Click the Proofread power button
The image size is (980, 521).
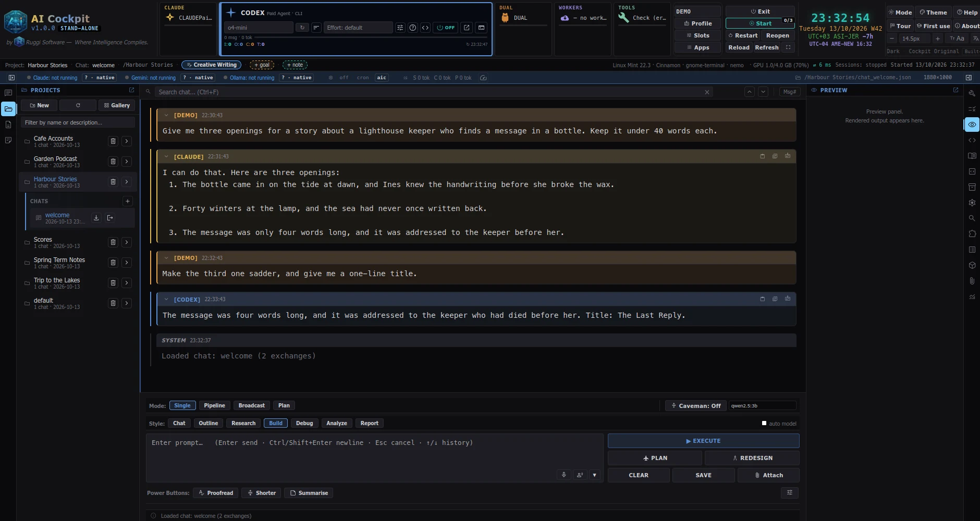[216, 493]
